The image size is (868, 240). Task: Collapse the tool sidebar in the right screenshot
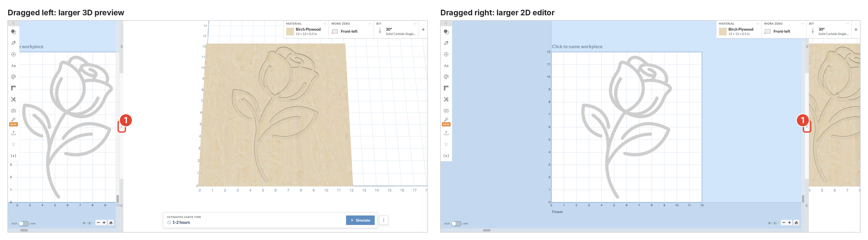[446, 24]
